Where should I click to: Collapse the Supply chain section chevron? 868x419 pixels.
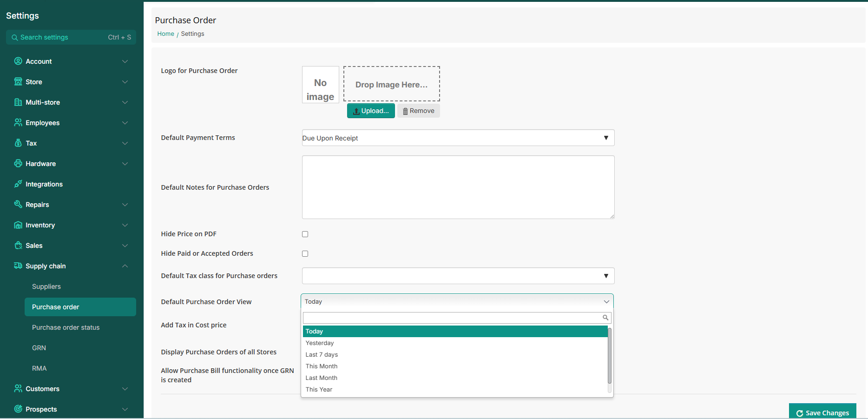[x=125, y=266]
